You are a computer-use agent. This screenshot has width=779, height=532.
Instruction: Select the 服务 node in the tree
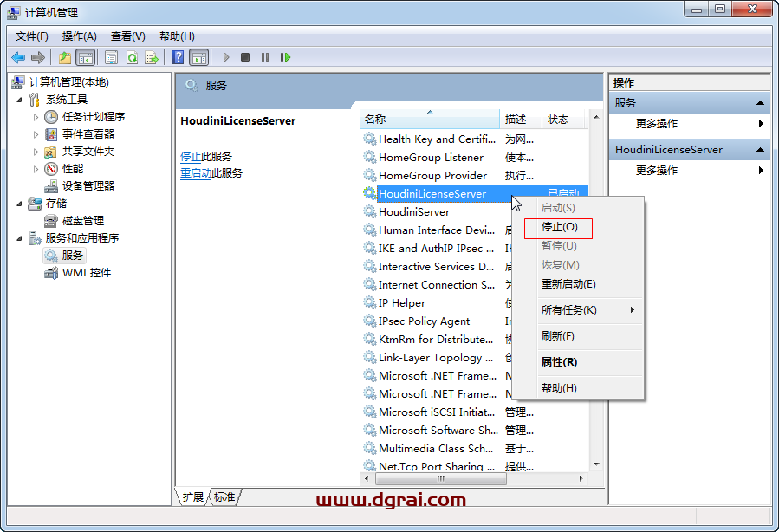pos(72,256)
